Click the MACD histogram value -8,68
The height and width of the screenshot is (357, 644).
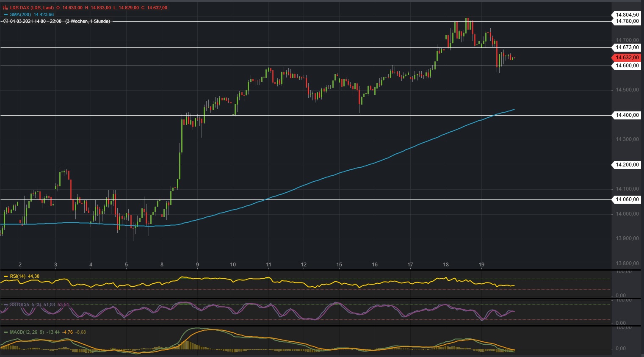[81, 332]
